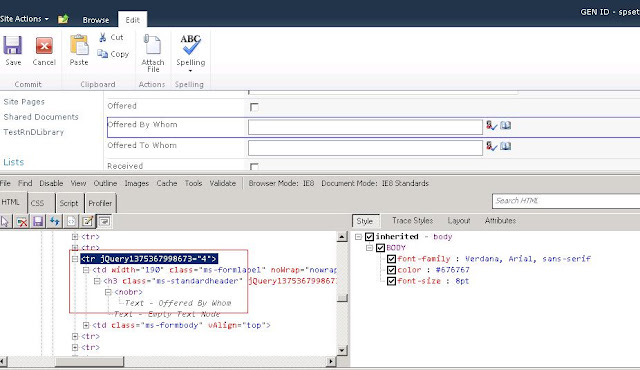Click the Spelling ABC icon
The image size is (640, 370).
pyautogui.click(x=191, y=45)
